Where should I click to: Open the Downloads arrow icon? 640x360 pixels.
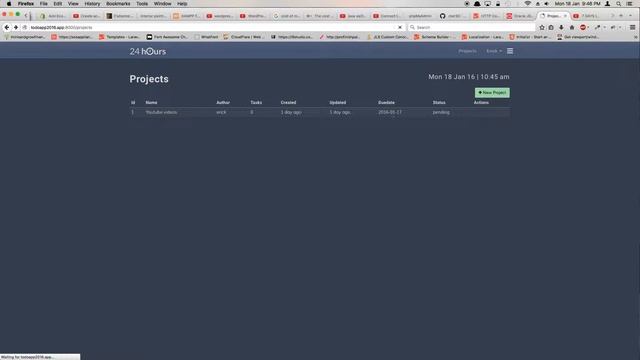(x=561, y=27)
